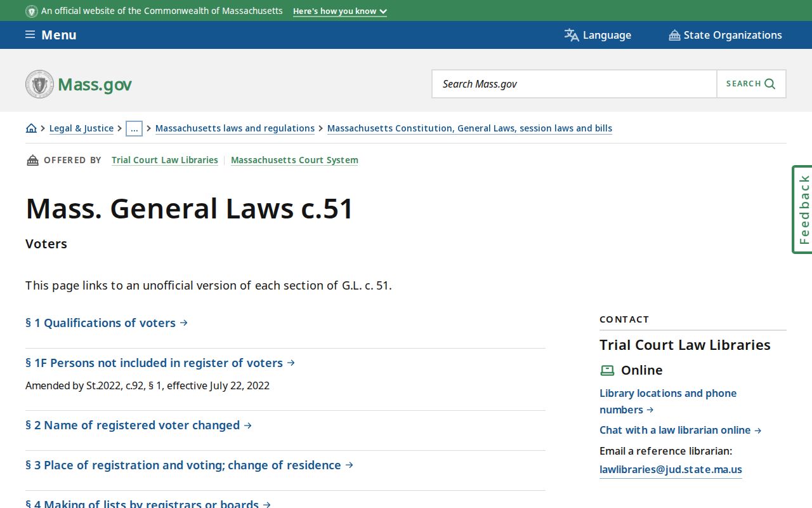
Task: Open the hamburger Menu icon
Action: (30, 35)
